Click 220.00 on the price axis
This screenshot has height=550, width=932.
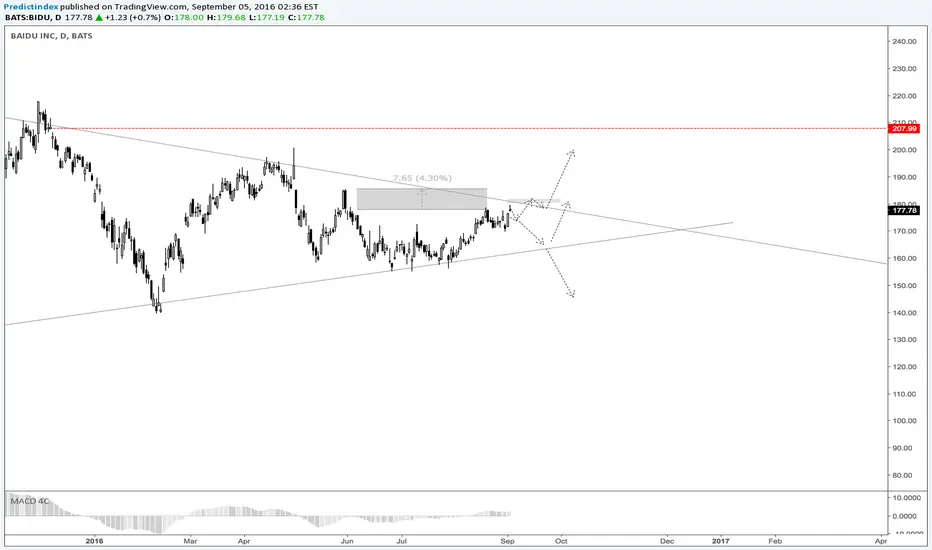904,96
